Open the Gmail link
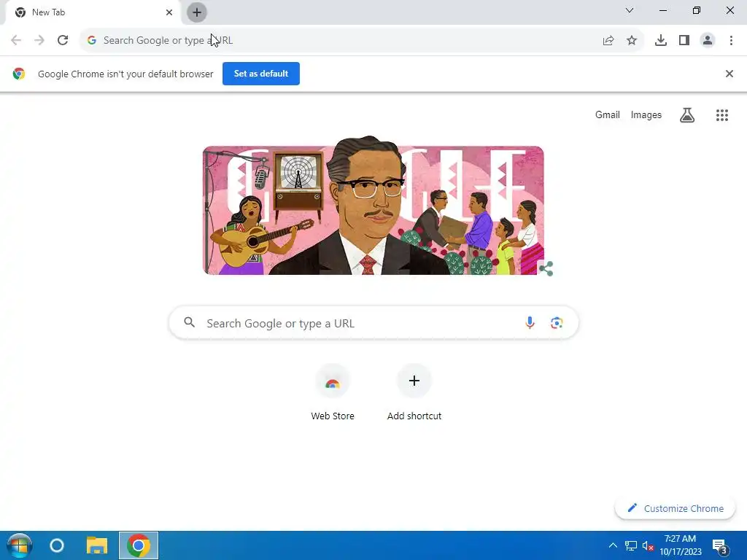Image resolution: width=747 pixels, height=560 pixels. click(x=608, y=114)
